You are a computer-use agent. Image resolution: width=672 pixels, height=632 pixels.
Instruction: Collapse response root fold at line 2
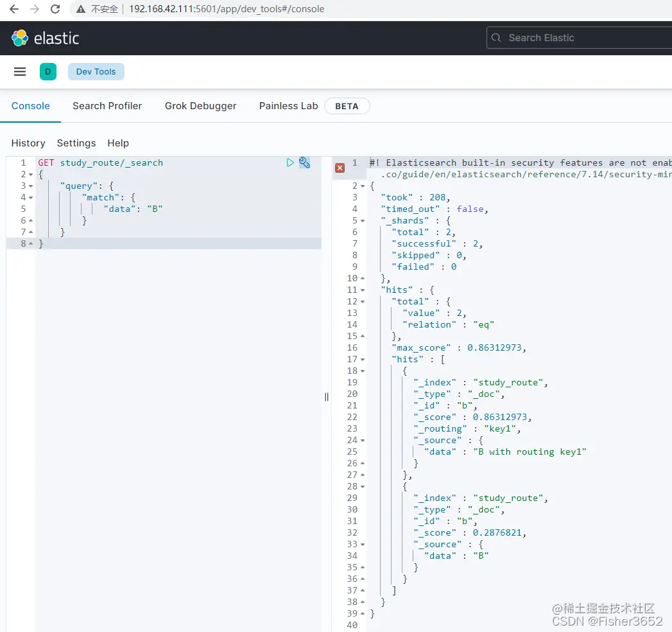(x=363, y=186)
